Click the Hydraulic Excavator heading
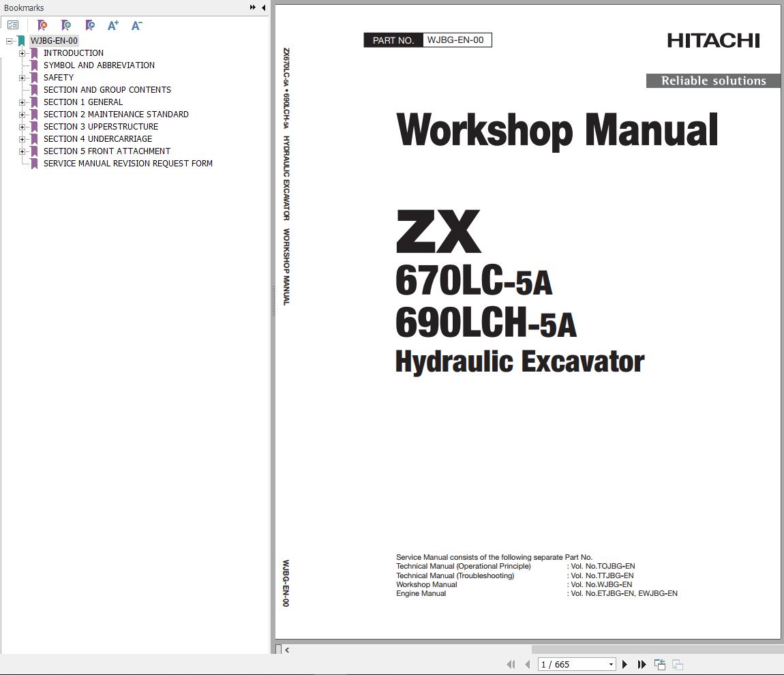 click(519, 361)
